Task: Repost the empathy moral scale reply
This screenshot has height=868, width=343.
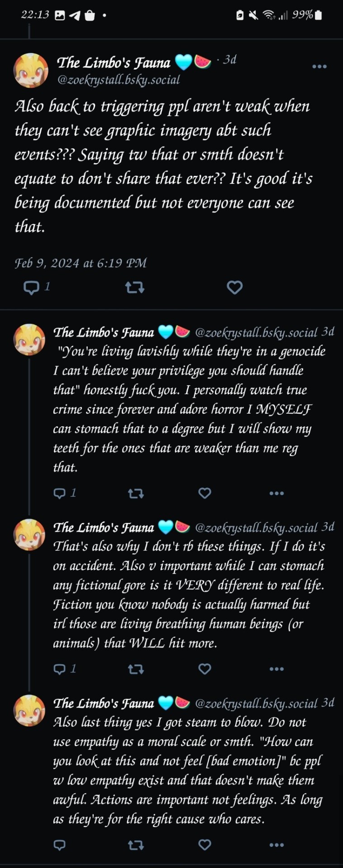Action: click(x=136, y=845)
